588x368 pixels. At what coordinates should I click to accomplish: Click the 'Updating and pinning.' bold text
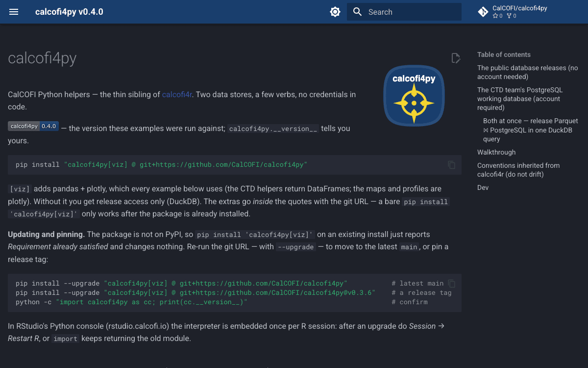pos(46,234)
